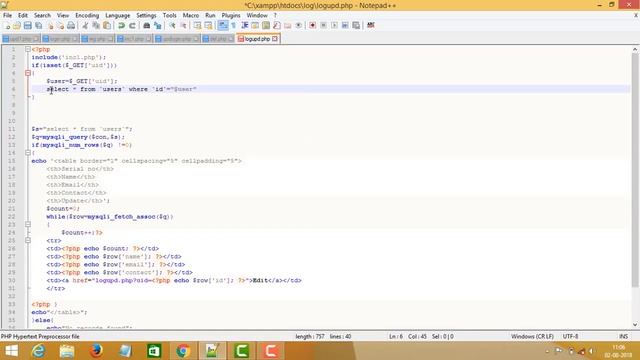The height and width of the screenshot is (360, 640).
Task: Open the Function List toolbar icon
Action: click(277, 25)
